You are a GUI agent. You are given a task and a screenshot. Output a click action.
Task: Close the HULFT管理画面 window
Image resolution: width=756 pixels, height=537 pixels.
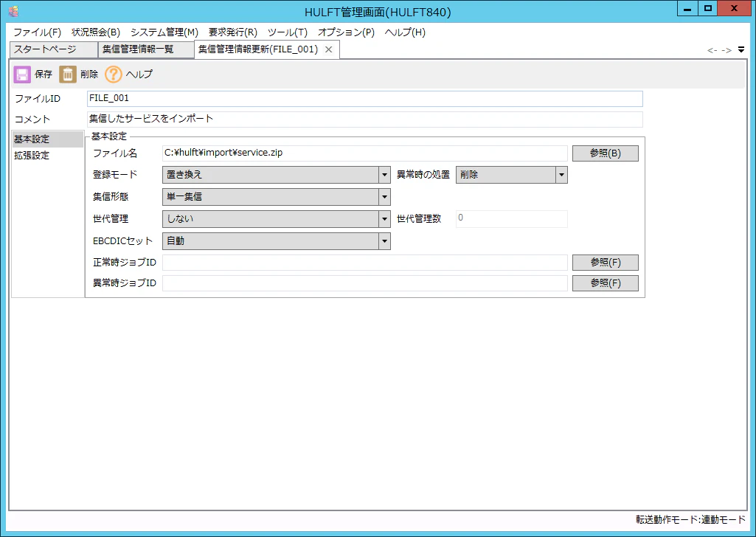(x=734, y=8)
